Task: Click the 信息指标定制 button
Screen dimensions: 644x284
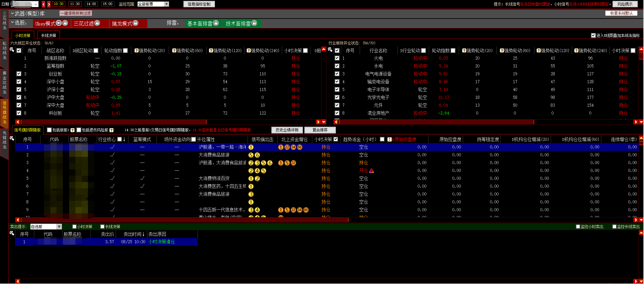Action: tap(199, 4)
